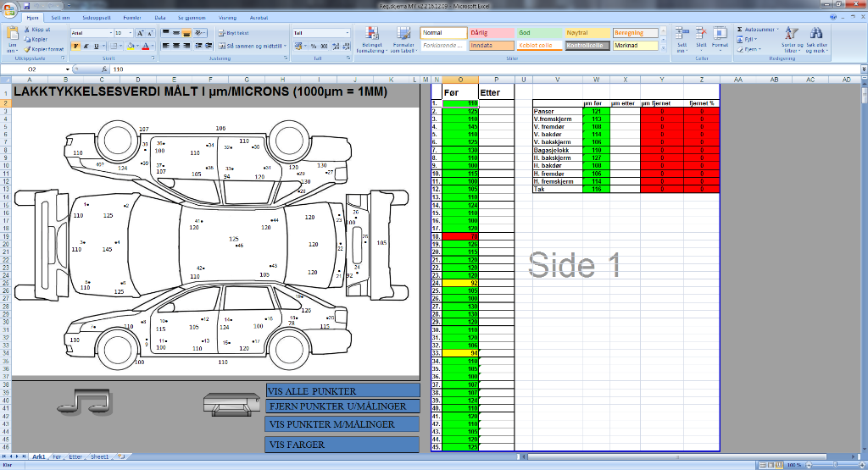Image resolution: width=868 pixels, height=470 pixels.
Task: Open the Name Box dropdown arrow
Action: tap(68, 69)
